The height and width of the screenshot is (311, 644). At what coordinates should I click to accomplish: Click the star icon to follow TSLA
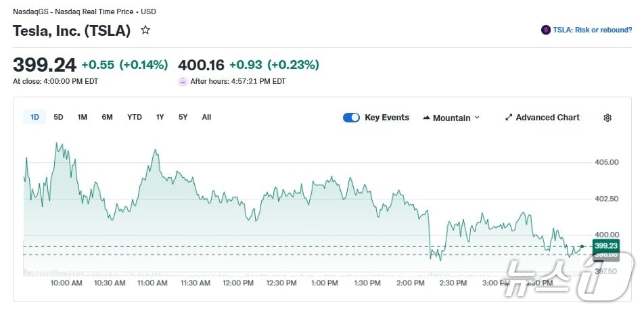(145, 30)
